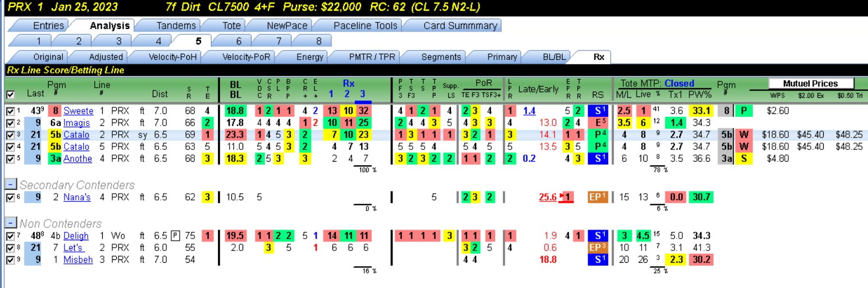Collapse the Non Contenders group

point(10,223)
